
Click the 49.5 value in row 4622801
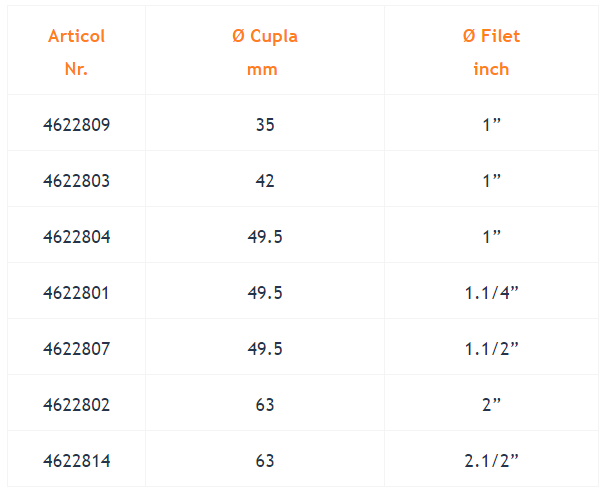click(x=265, y=293)
